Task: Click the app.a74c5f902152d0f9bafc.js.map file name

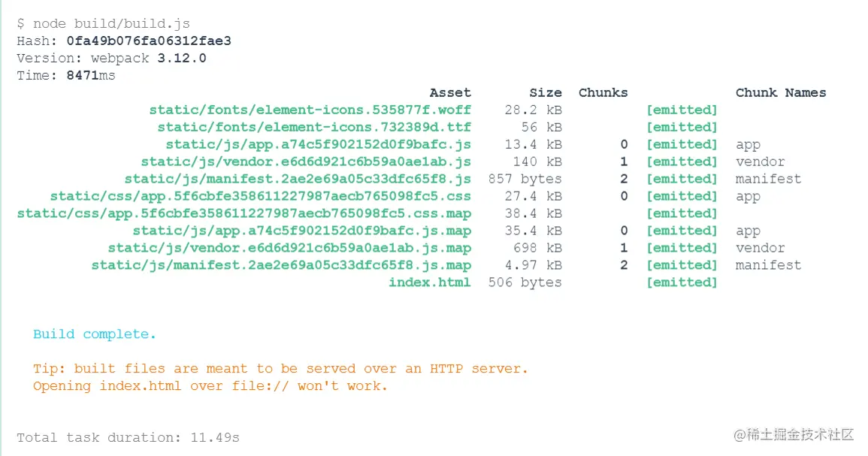Action: coord(301,231)
